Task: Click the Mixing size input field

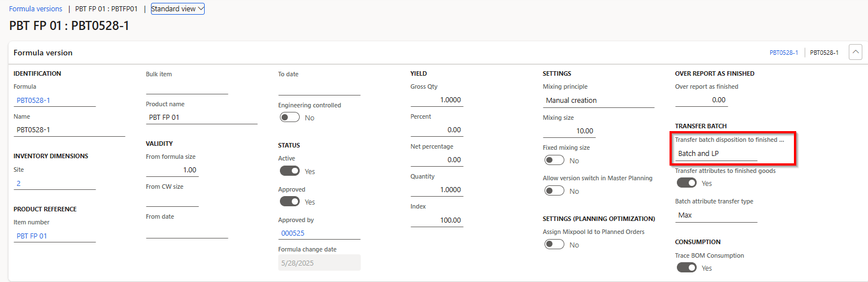Action: pos(569,131)
